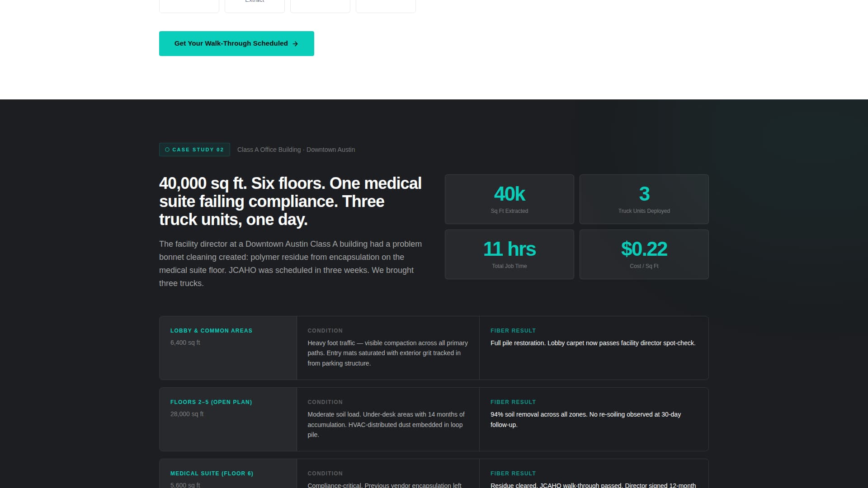Image resolution: width=868 pixels, height=488 pixels.
Task: Click the 6,400 sq ft value
Action: click(x=185, y=343)
